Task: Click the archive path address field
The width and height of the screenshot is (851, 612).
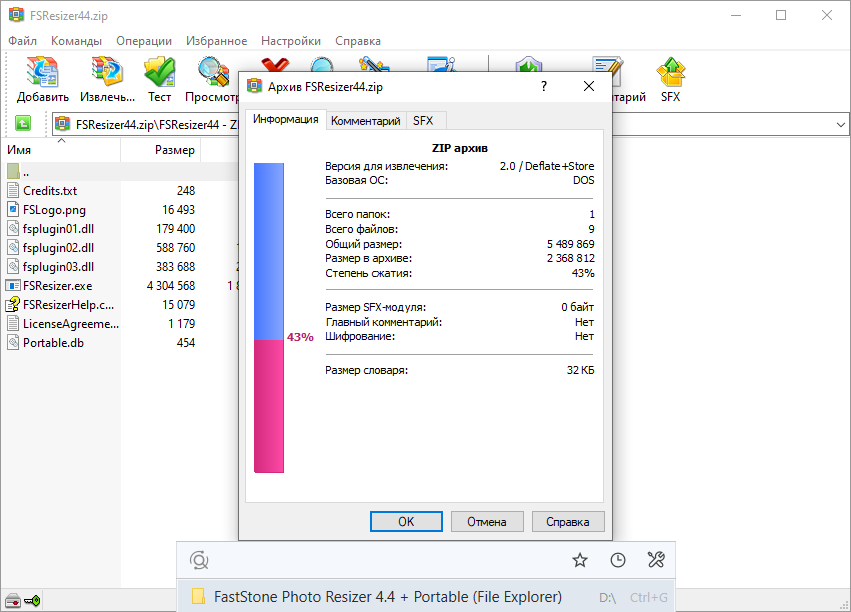Action: (450, 124)
